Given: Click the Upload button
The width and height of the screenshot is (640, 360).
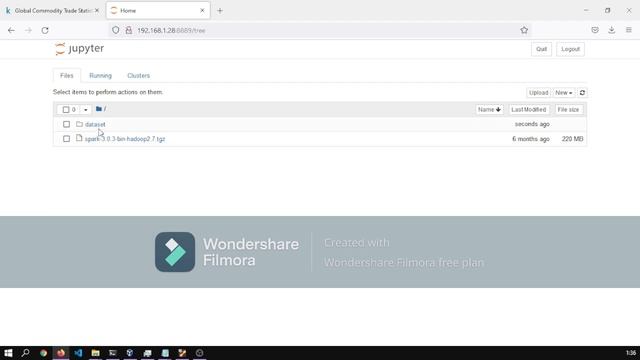Looking at the screenshot, I should (538, 93).
